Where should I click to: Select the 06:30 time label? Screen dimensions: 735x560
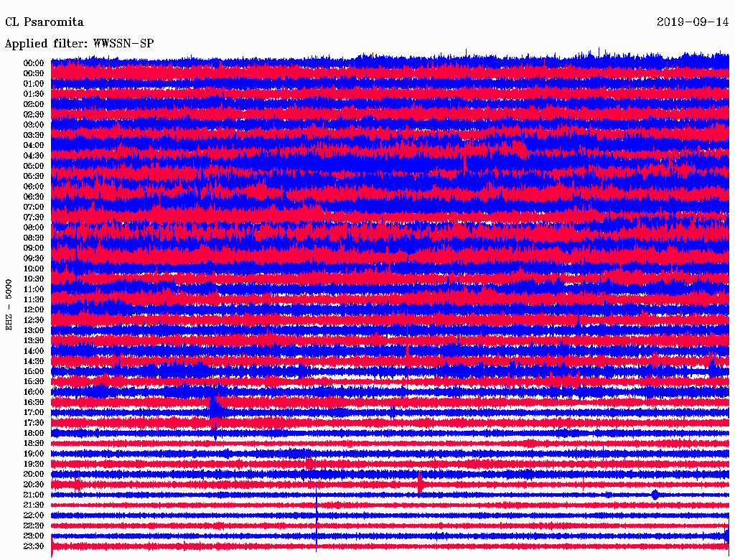coord(34,197)
